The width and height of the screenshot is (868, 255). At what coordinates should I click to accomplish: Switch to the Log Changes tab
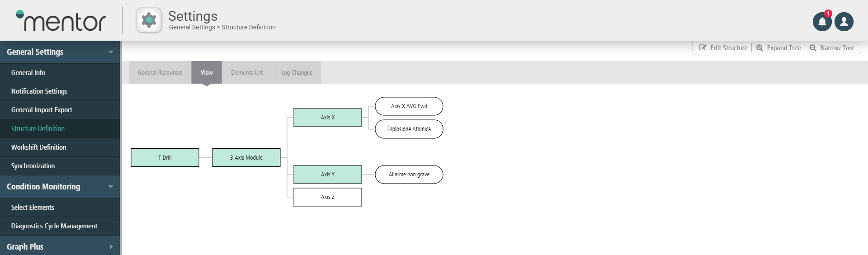point(297,72)
